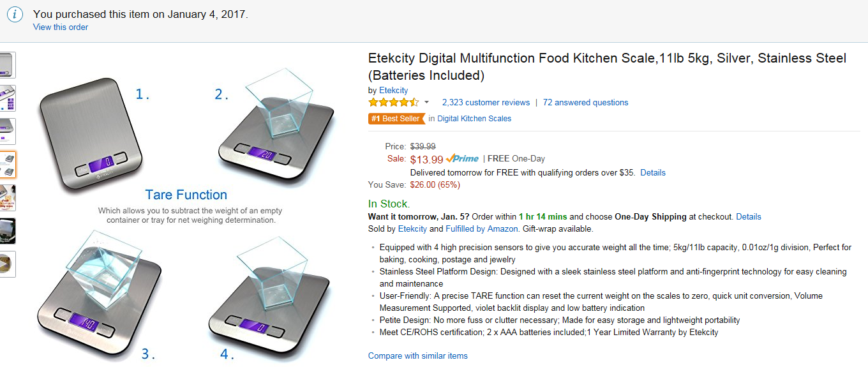868x367 pixels.
Task: Go to the 72 answered questions
Action: click(x=585, y=102)
